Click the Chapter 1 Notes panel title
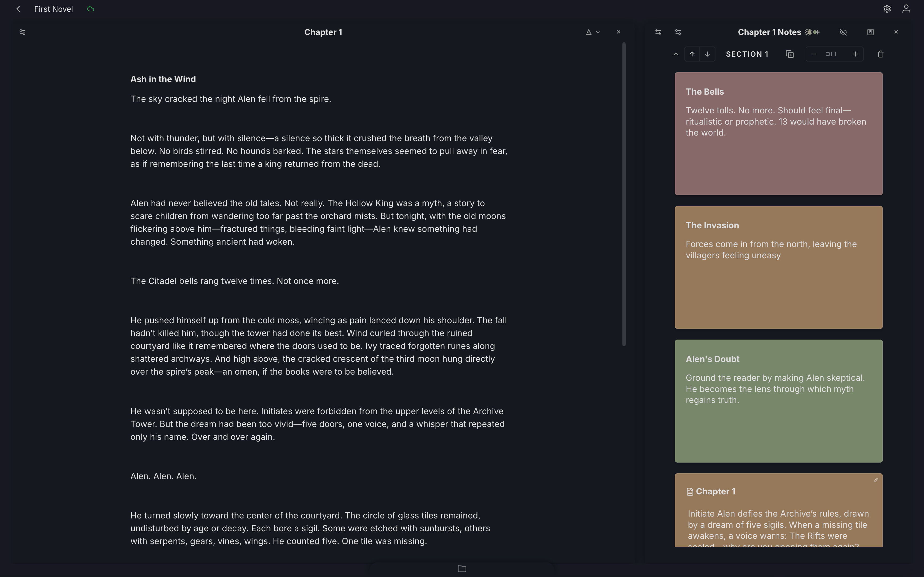924x577 pixels. [x=769, y=32]
